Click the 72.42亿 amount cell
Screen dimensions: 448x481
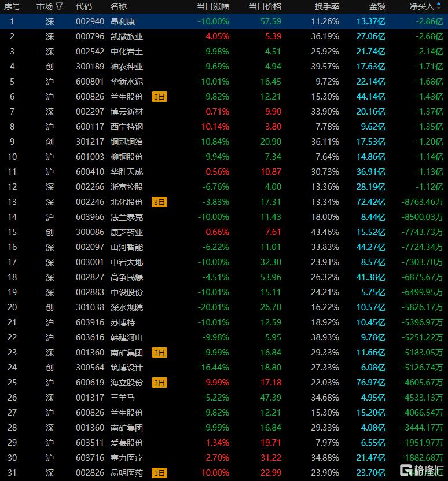[x=371, y=202]
